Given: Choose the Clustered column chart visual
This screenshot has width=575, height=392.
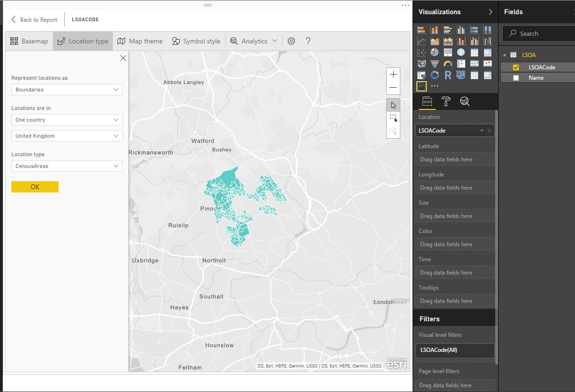Looking at the screenshot, I should coord(461,30).
